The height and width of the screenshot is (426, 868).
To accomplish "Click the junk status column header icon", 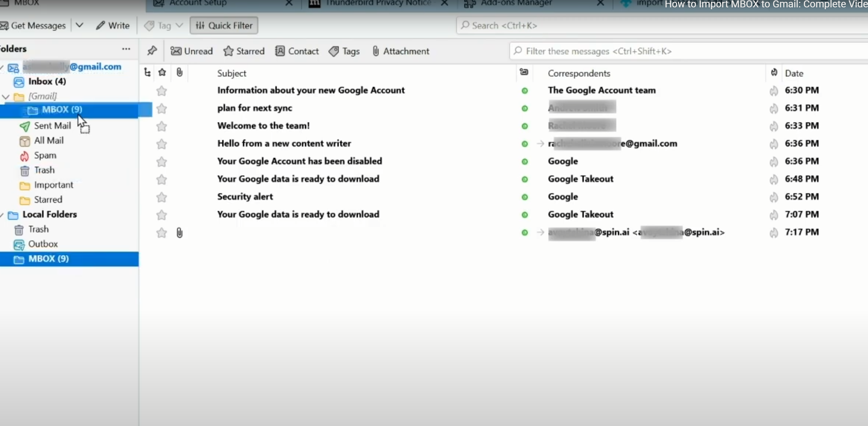I will [774, 72].
